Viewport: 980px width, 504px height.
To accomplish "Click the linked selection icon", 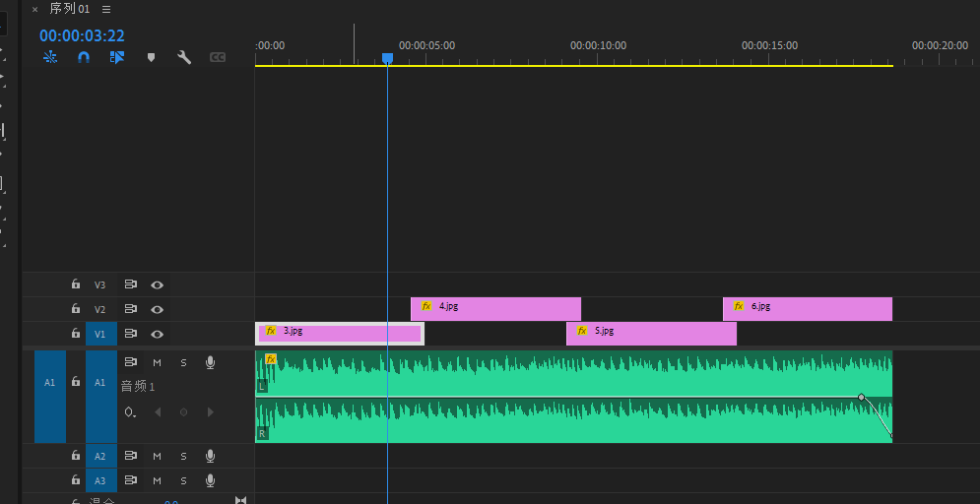I will tap(117, 58).
